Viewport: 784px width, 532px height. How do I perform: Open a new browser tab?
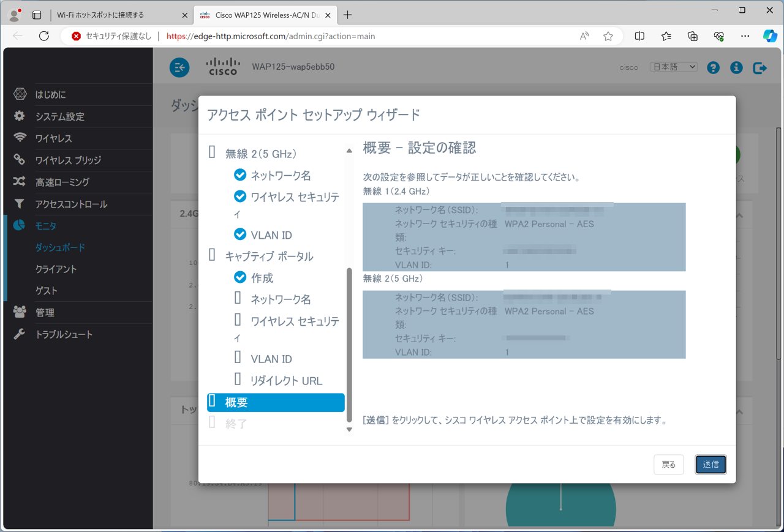(x=347, y=15)
